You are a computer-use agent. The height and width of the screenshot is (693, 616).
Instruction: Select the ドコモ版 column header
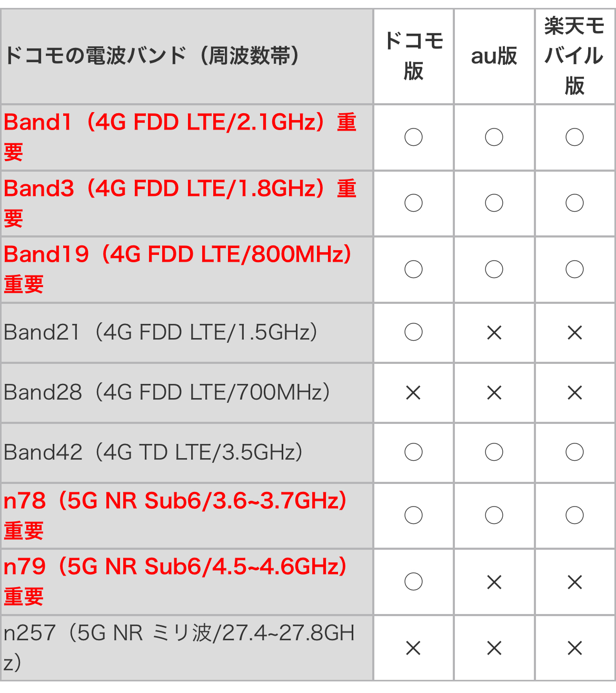[413, 56]
